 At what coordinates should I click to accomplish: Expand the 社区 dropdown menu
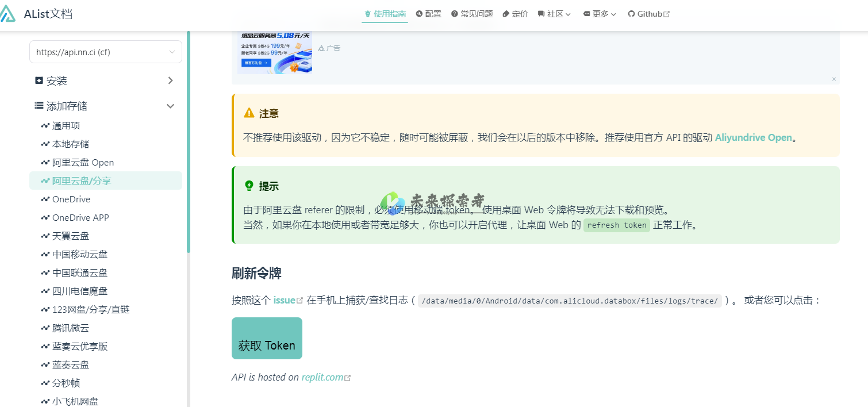click(554, 14)
